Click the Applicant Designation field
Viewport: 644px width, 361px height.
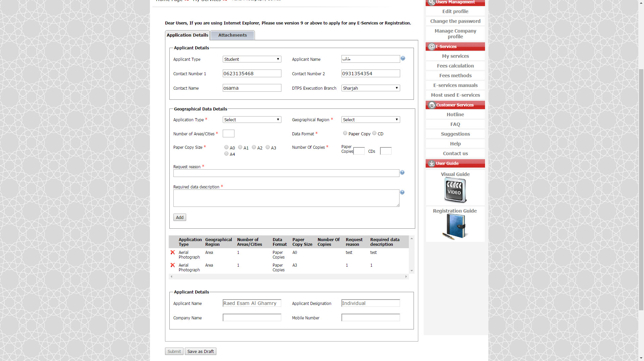click(371, 303)
